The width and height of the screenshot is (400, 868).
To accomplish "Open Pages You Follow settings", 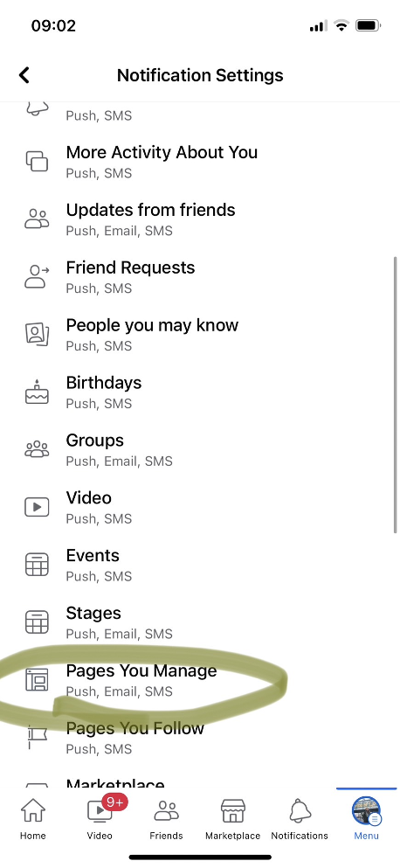I will (200, 737).
